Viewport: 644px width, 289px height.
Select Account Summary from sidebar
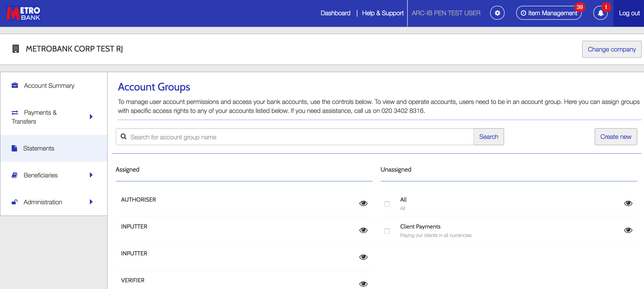pyautogui.click(x=49, y=85)
